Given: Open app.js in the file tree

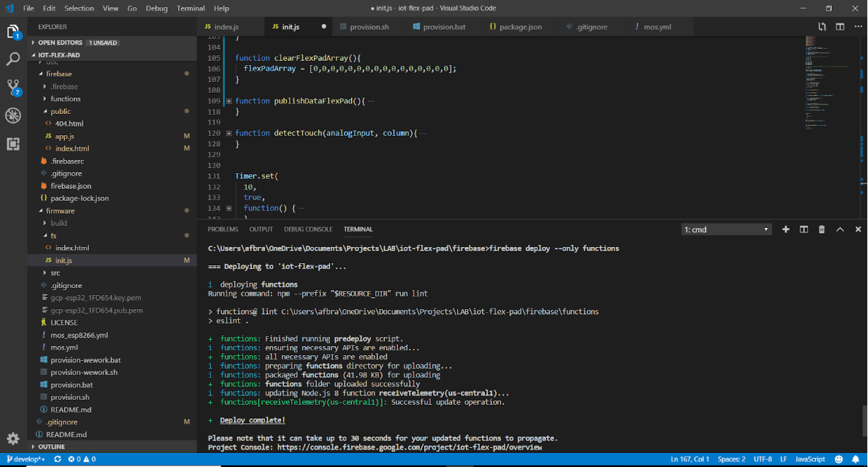Looking at the screenshot, I should coord(64,136).
